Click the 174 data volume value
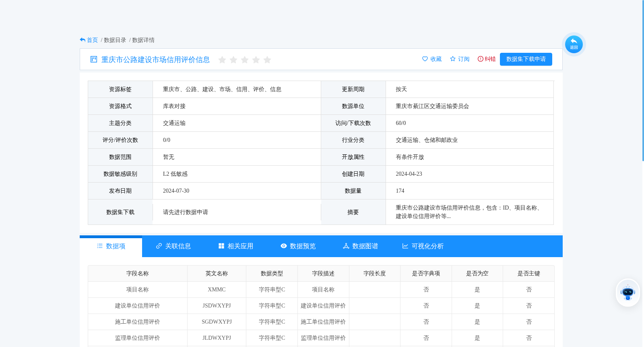Viewport: 644px width, 347px height. [x=400, y=191]
